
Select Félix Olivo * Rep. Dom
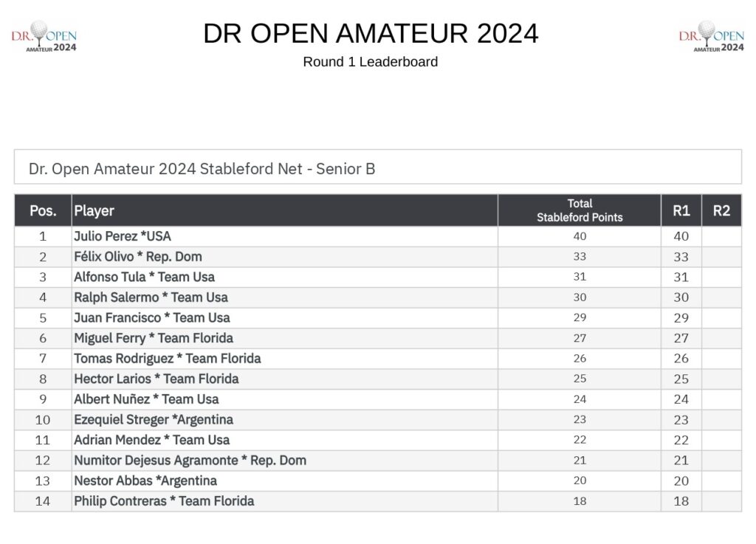point(138,257)
